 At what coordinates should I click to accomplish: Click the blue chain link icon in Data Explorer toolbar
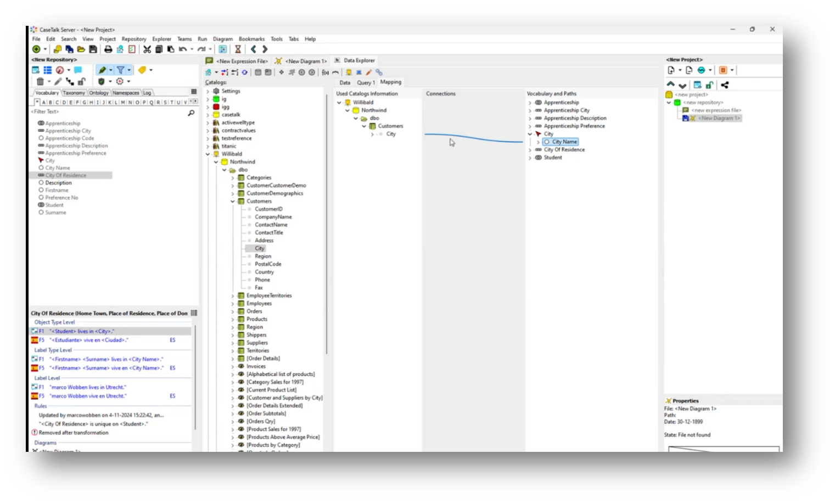(379, 72)
